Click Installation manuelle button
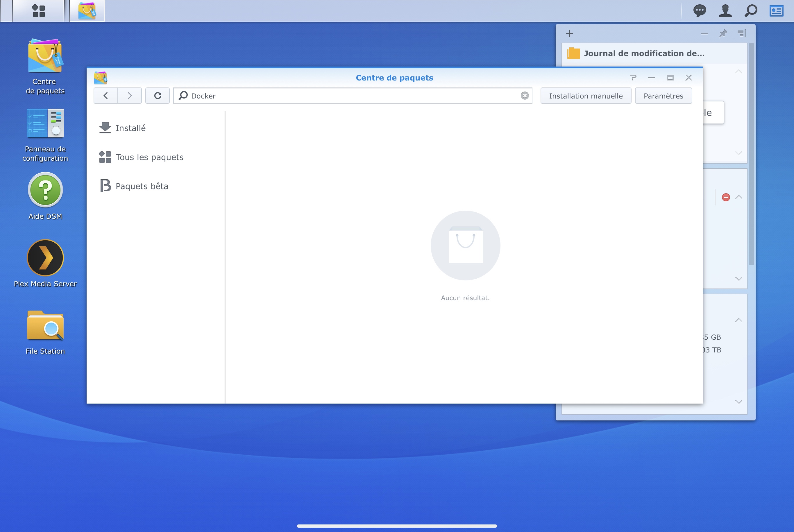The image size is (794, 532). pos(586,96)
